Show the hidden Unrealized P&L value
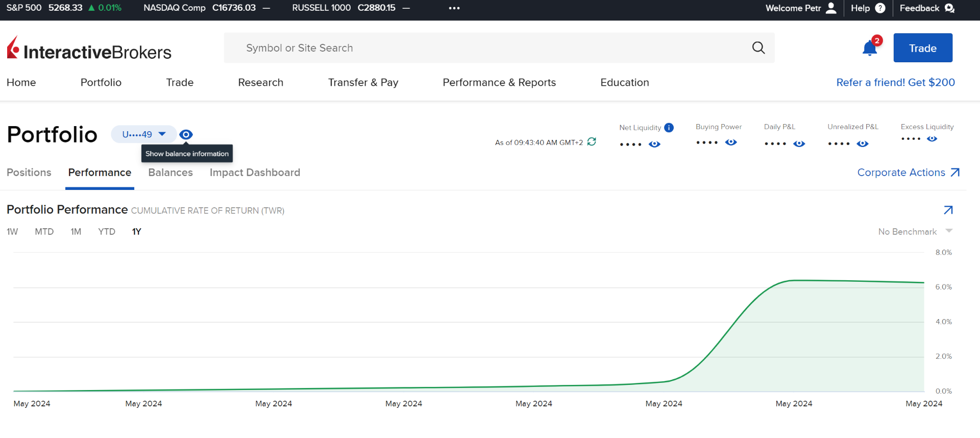This screenshot has height=438, width=980. coord(863,144)
